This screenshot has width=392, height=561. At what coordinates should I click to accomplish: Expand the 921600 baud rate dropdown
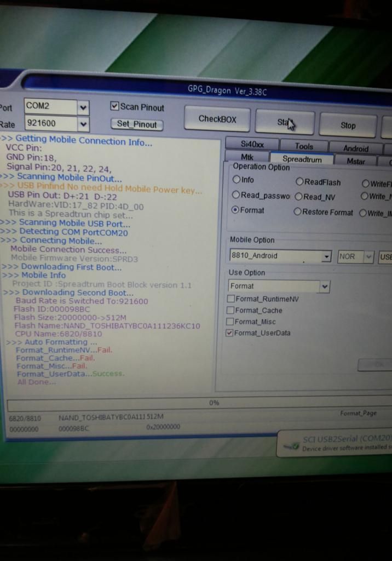coord(83,124)
